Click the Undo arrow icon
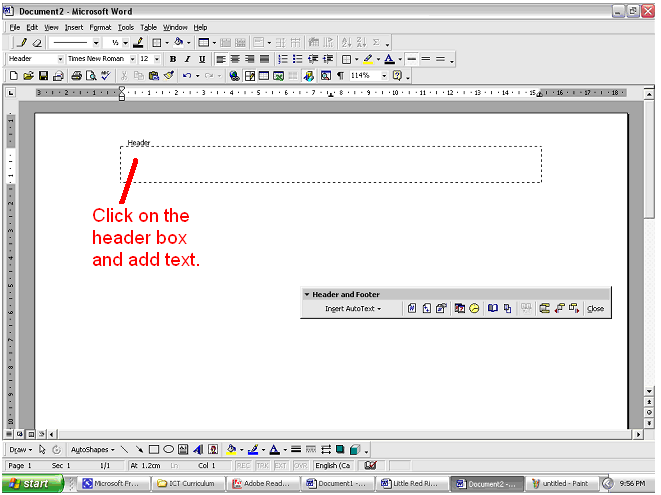Screen dimensions: 661x495 point(187,76)
